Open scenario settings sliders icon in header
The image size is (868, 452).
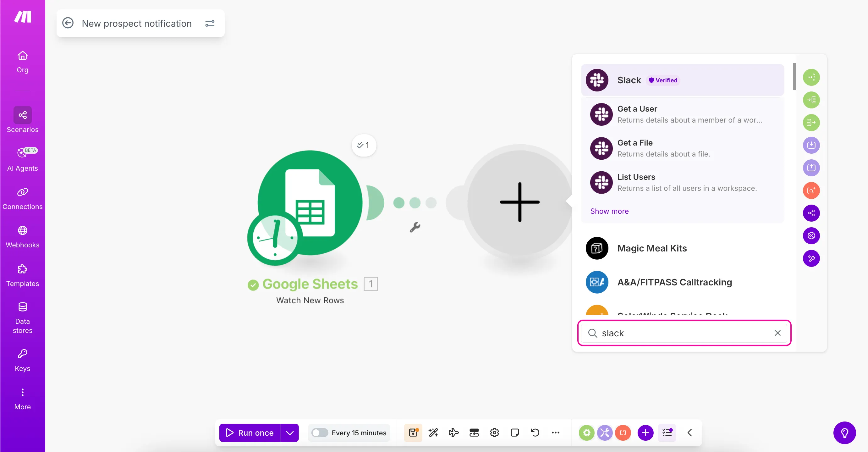click(x=210, y=23)
